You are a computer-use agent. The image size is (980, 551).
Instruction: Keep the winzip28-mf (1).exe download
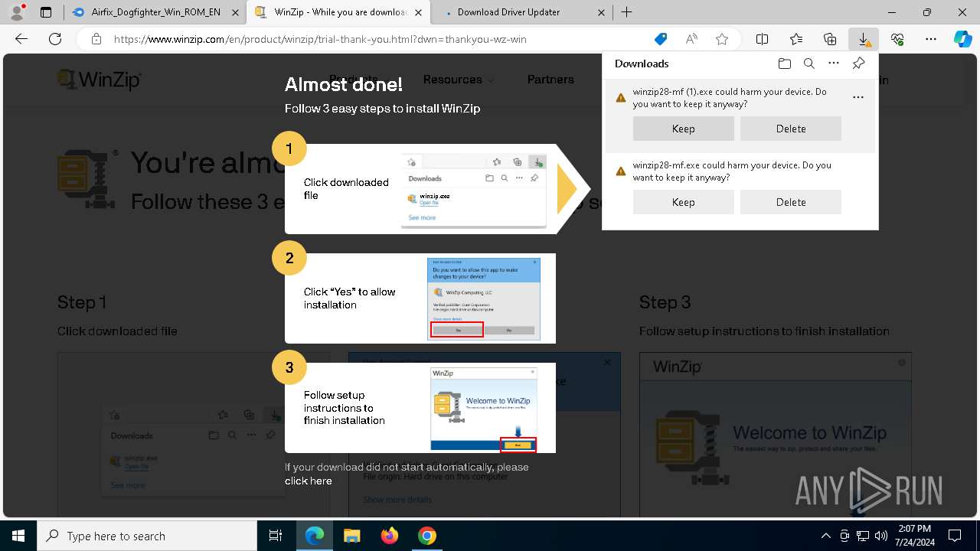tap(684, 129)
